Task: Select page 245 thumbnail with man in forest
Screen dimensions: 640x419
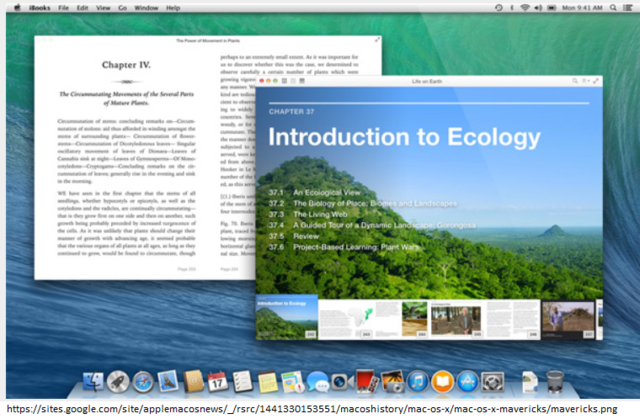Action: tap(457, 319)
